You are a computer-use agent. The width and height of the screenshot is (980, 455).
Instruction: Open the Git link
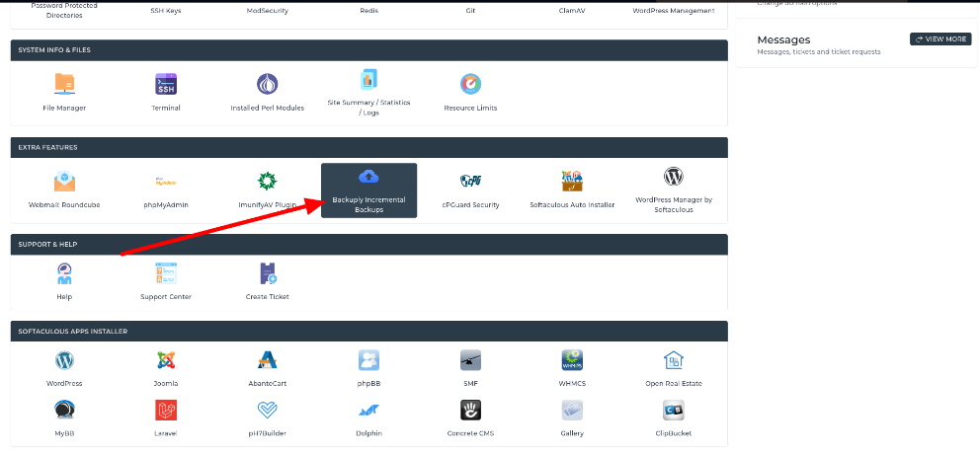pyautogui.click(x=470, y=11)
